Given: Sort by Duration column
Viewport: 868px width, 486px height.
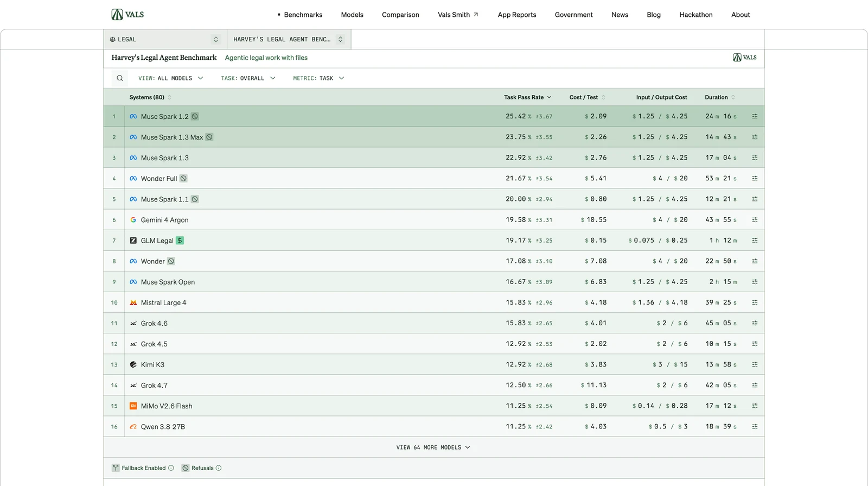Looking at the screenshot, I should [x=720, y=97].
